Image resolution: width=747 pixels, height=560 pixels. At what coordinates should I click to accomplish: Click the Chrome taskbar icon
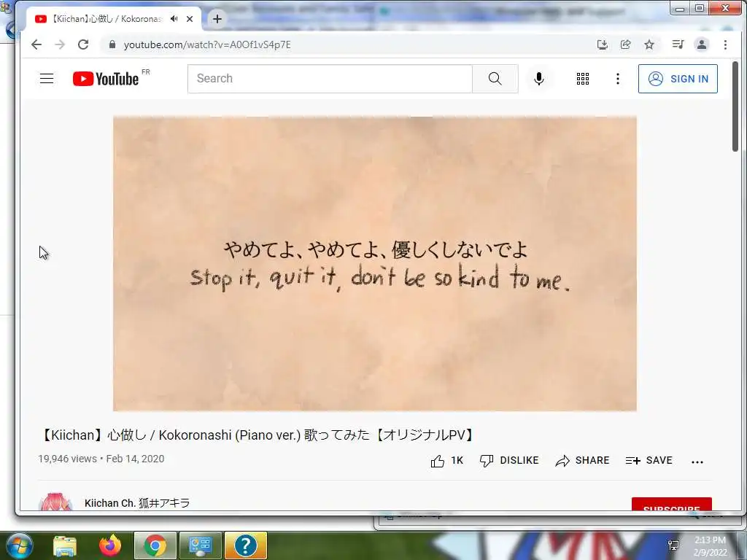click(155, 545)
